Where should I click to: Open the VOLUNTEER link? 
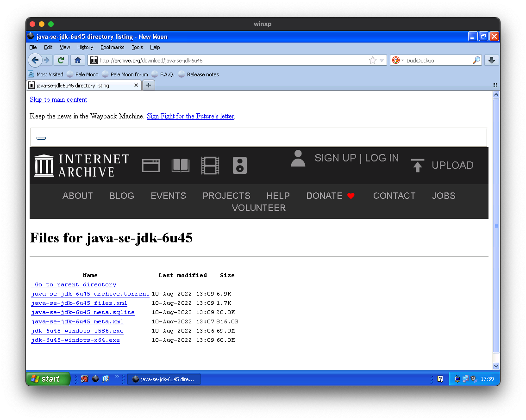[x=259, y=208]
